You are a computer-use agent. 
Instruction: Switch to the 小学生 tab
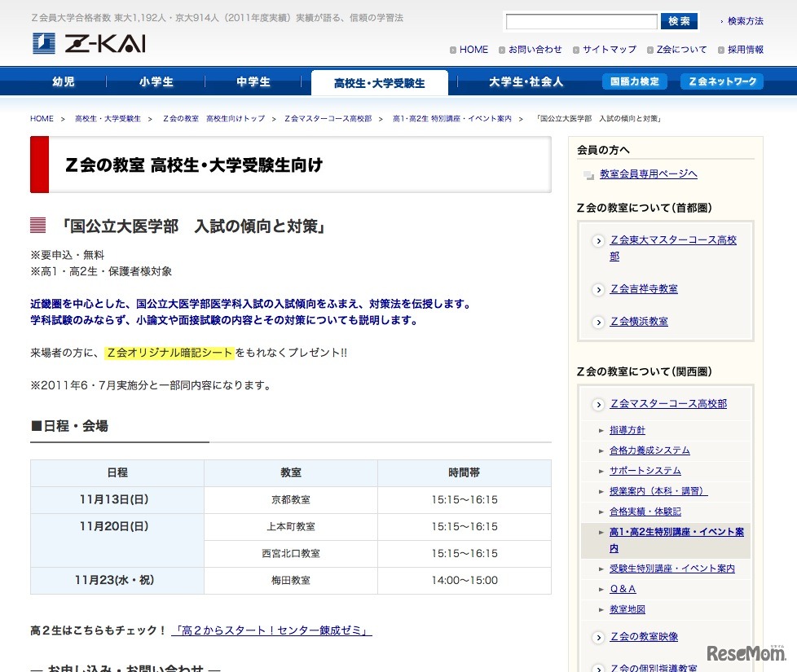pos(156,82)
